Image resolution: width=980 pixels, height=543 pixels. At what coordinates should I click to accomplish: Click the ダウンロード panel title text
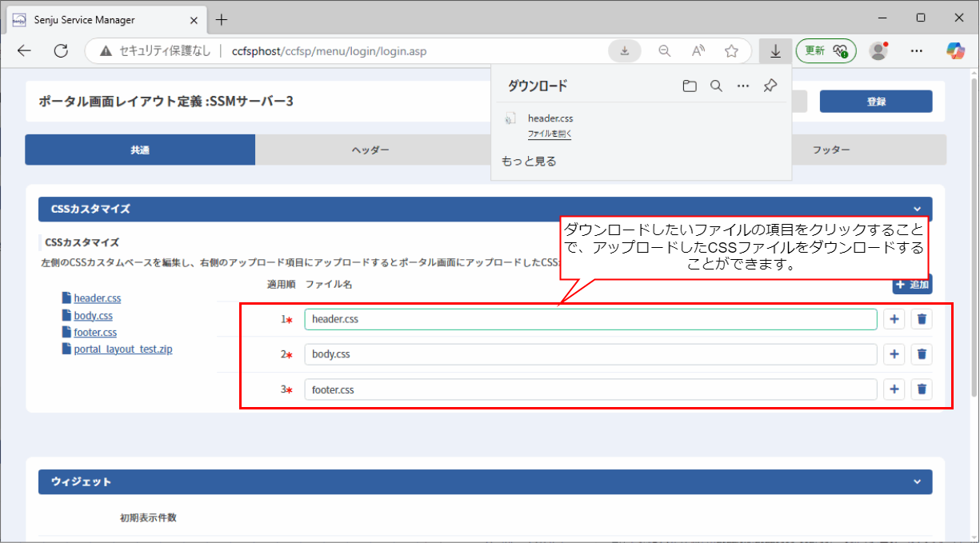click(x=538, y=86)
